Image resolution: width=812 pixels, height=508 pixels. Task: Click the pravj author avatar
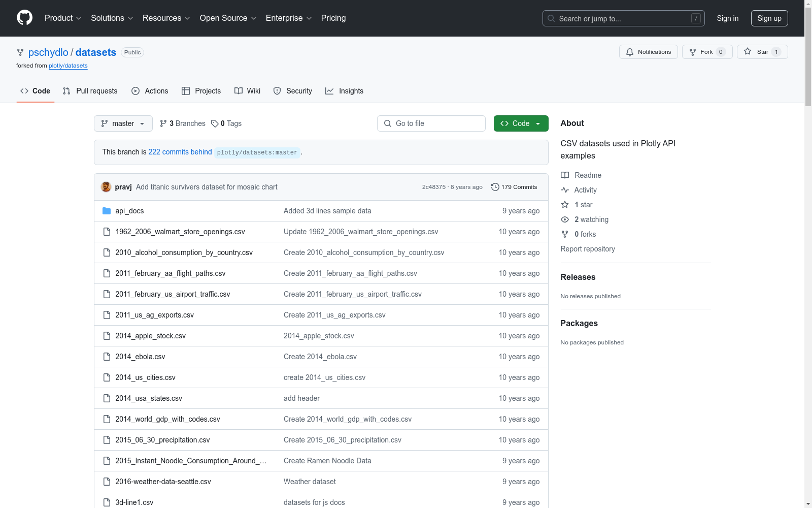pos(106,187)
